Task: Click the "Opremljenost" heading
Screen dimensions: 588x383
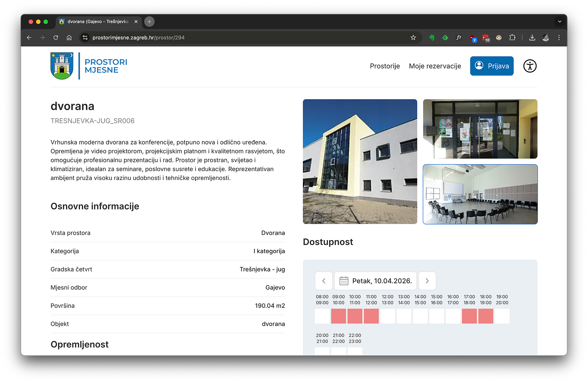Action: [x=80, y=344]
